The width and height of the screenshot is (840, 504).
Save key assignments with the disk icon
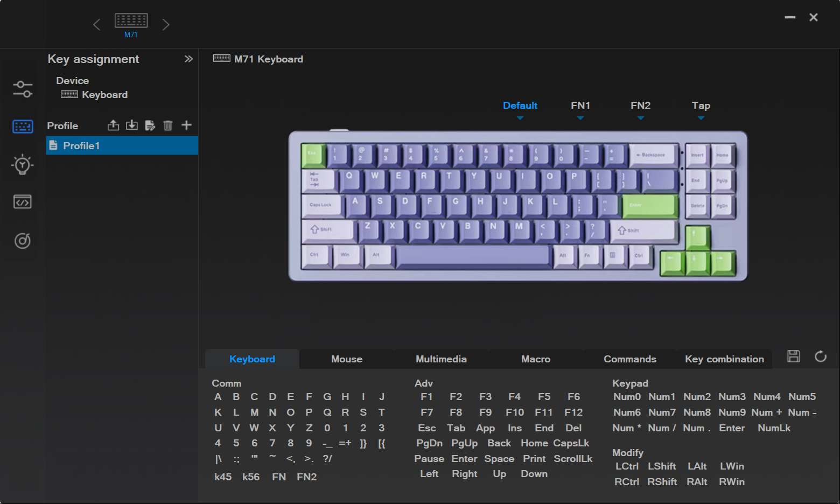point(794,356)
